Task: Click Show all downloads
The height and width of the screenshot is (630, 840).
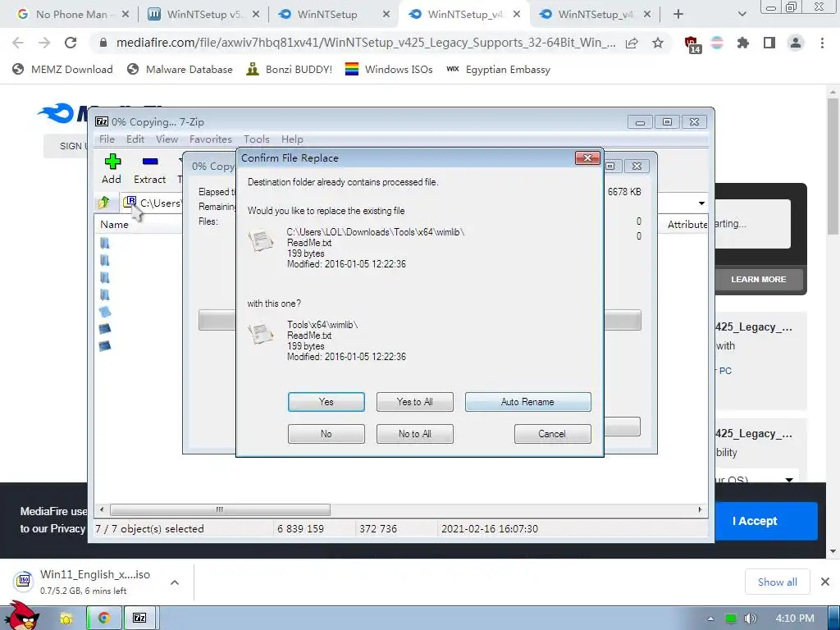Action: (778, 582)
